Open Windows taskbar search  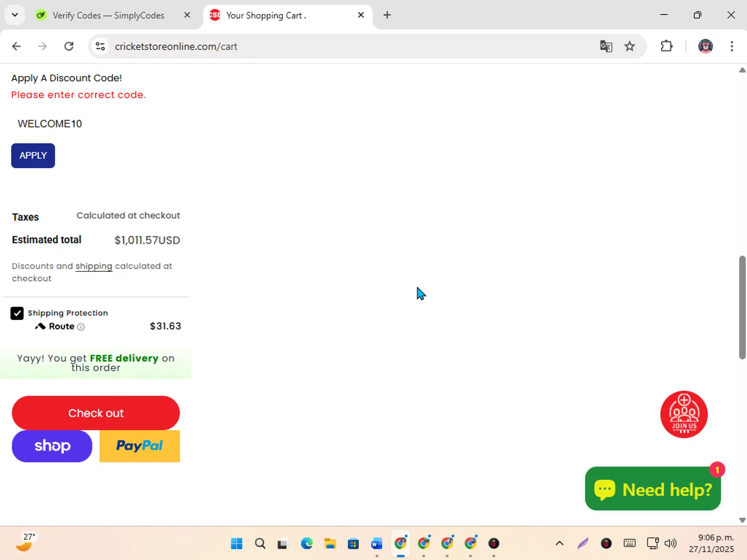tap(260, 544)
